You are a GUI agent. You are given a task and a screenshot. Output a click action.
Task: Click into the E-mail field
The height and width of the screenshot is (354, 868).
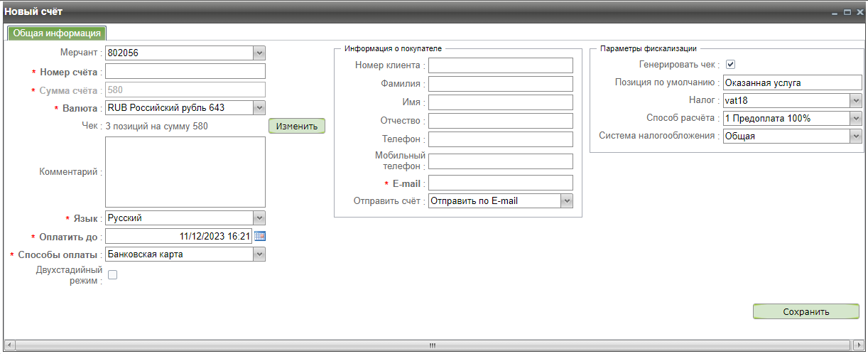[x=500, y=183]
